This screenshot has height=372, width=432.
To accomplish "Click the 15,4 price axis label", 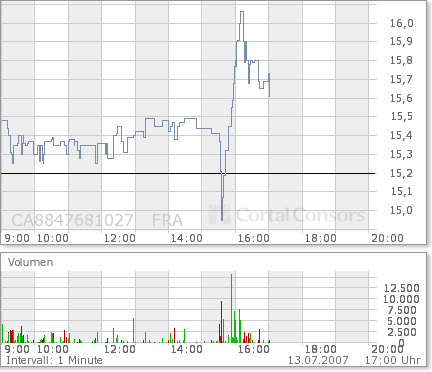I will pyautogui.click(x=402, y=135).
